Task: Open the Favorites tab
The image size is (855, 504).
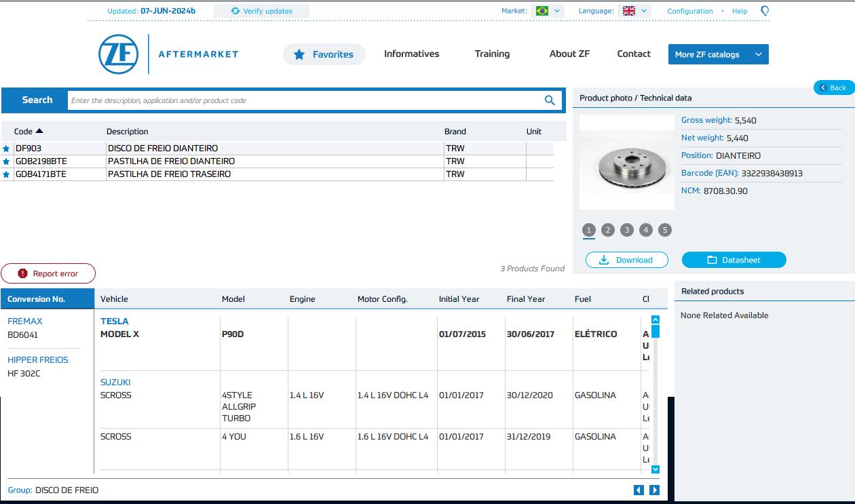Action: (324, 54)
